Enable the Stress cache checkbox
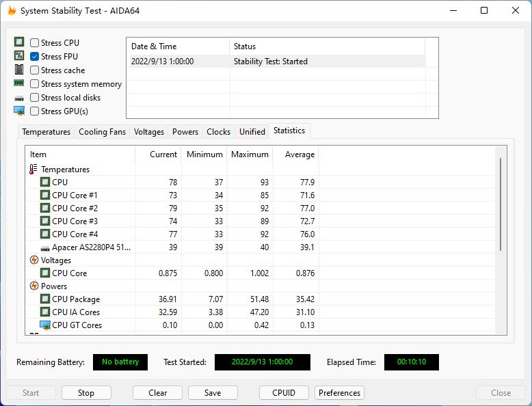The image size is (532, 406). pyautogui.click(x=35, y=70)
